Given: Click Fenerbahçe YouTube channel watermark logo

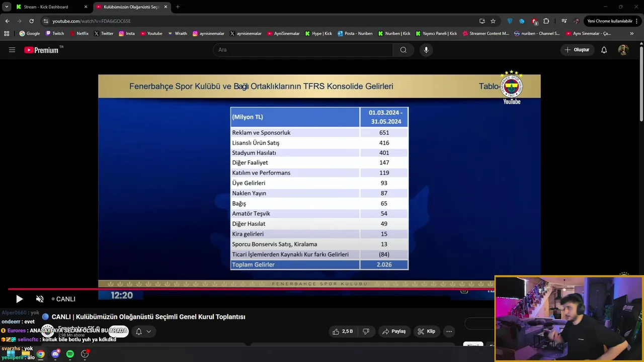Looking at the screenshot, I should pos(512,87).
